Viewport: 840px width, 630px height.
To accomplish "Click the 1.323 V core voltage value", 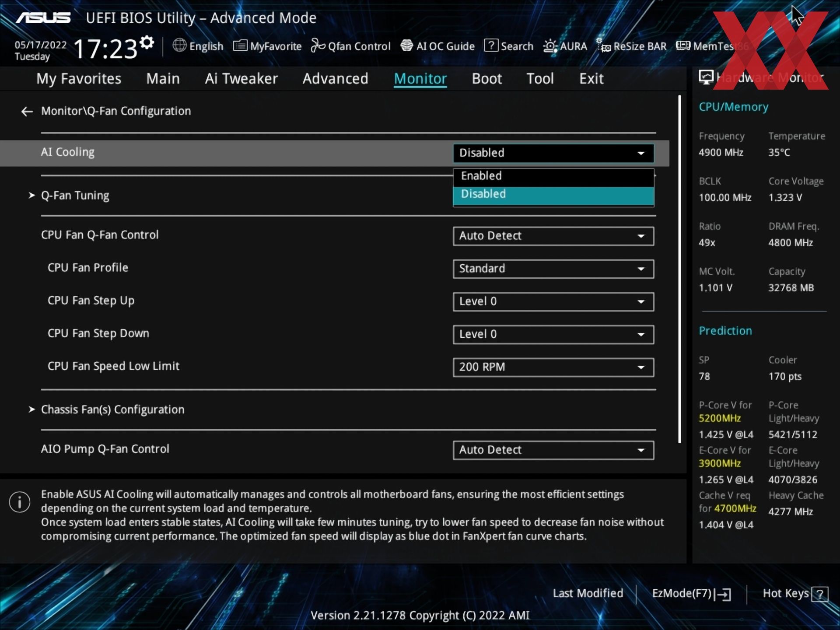I will click(x=785, y=198).
